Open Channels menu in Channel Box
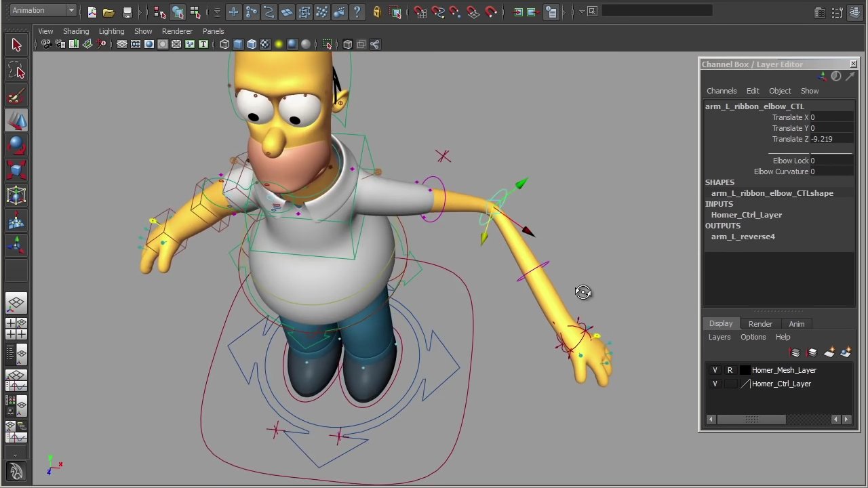 722,91
